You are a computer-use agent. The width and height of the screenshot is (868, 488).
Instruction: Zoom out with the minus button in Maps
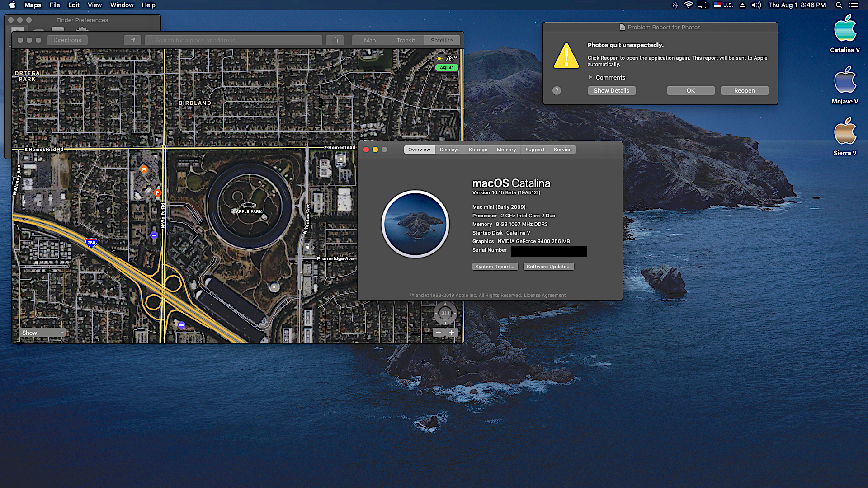pyautogui.click(x=439, y=333)
